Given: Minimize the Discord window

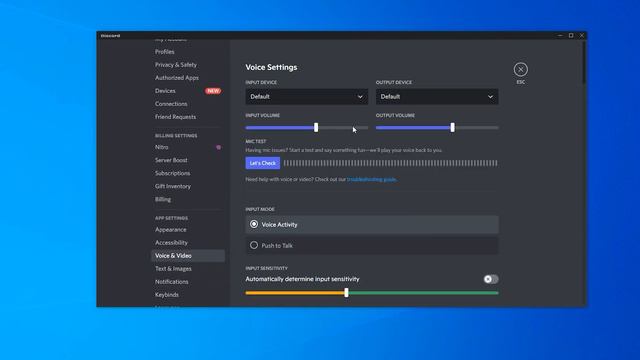Looking at the screenshot, I should [560, 36].
